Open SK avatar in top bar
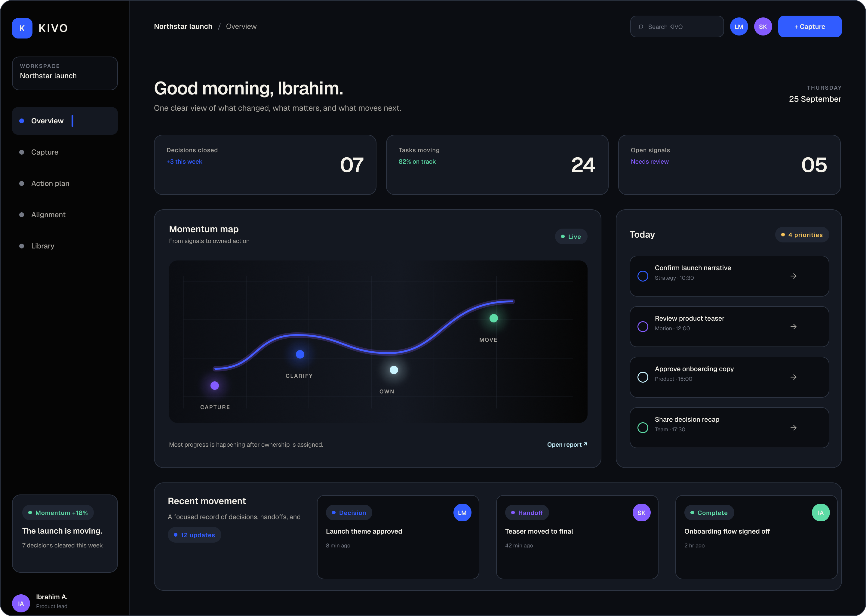The height and width of the screenshot is (616, 866). click(763, 26)
